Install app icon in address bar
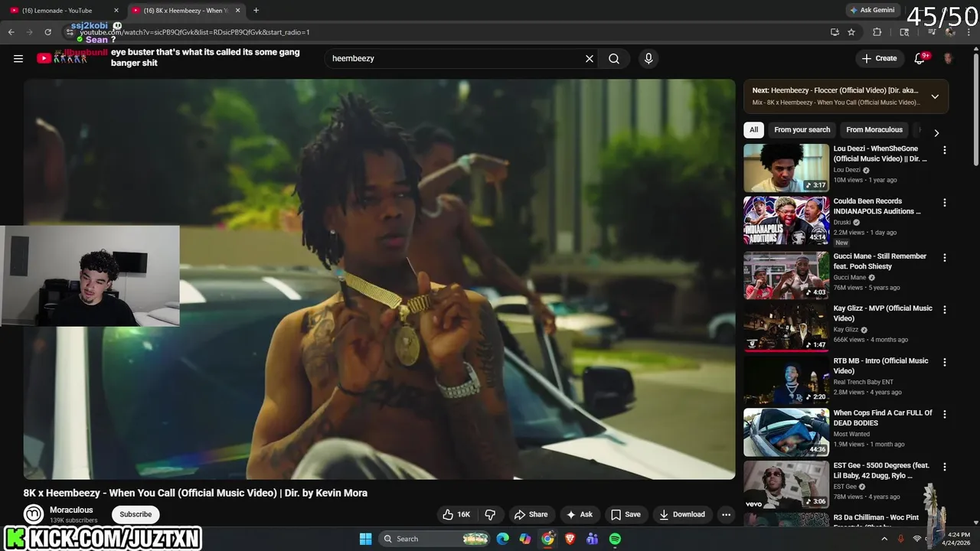 click(835, 32)
